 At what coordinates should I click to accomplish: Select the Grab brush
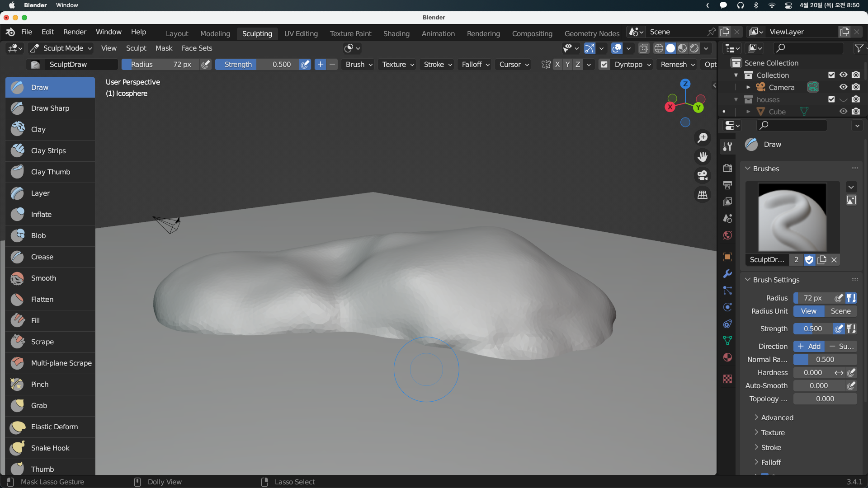50,406
